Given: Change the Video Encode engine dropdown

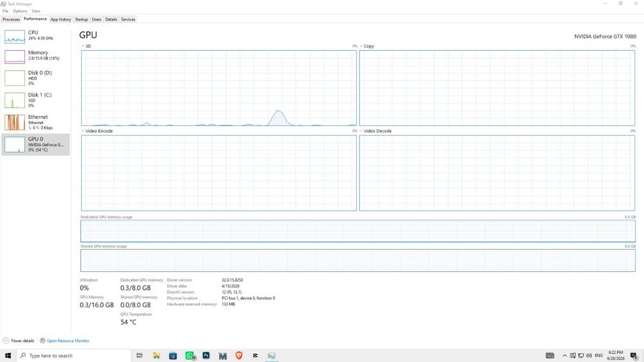Looking at the screenshot, I should click(x=97, y=131).
